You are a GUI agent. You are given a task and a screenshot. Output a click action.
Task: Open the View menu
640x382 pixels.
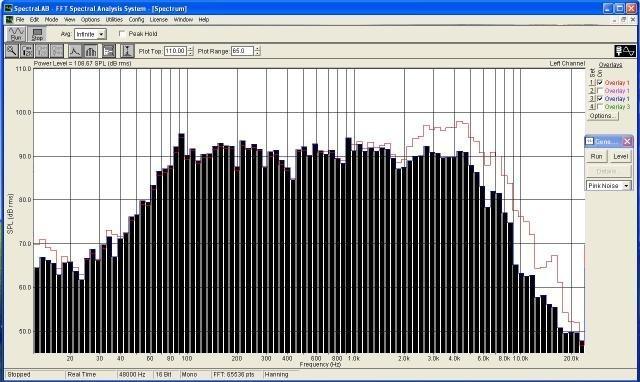point(69,20)
